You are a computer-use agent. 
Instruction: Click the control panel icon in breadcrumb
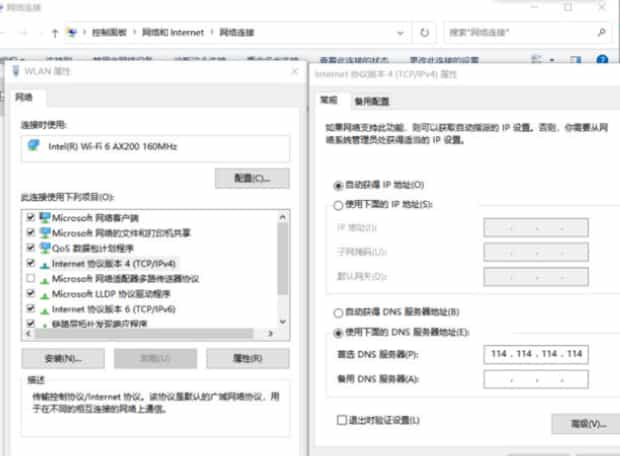click(72, 32)
